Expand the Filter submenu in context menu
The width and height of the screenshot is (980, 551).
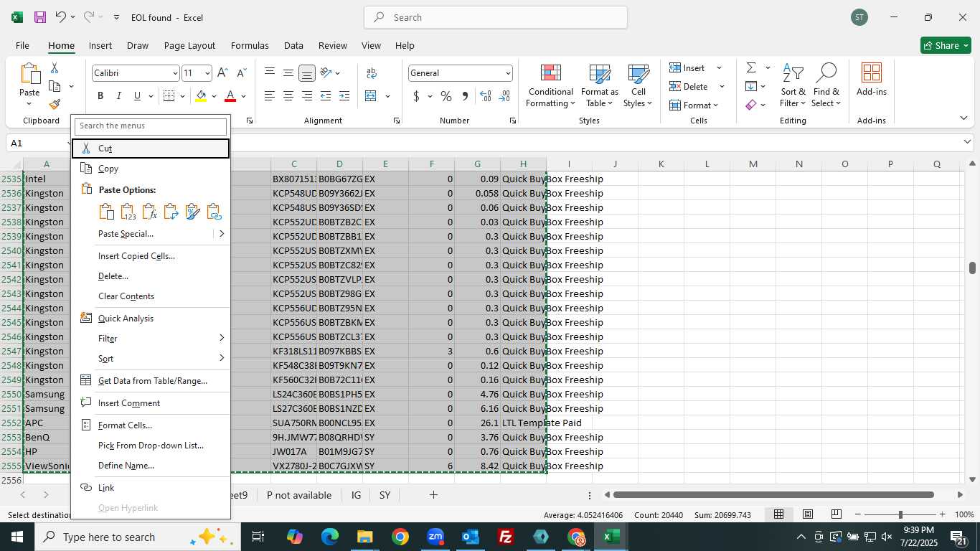(x=151, y=339)
